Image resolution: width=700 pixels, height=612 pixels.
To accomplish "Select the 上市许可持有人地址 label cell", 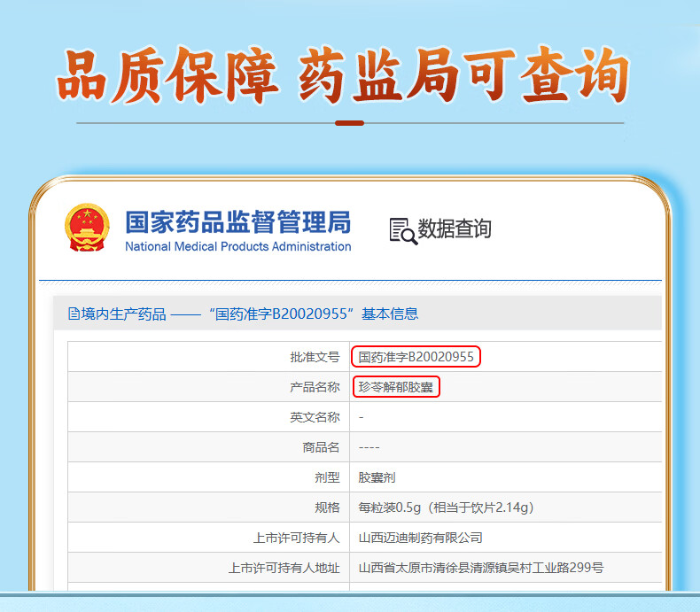I will pyautogui.click(x=208, y=568).
